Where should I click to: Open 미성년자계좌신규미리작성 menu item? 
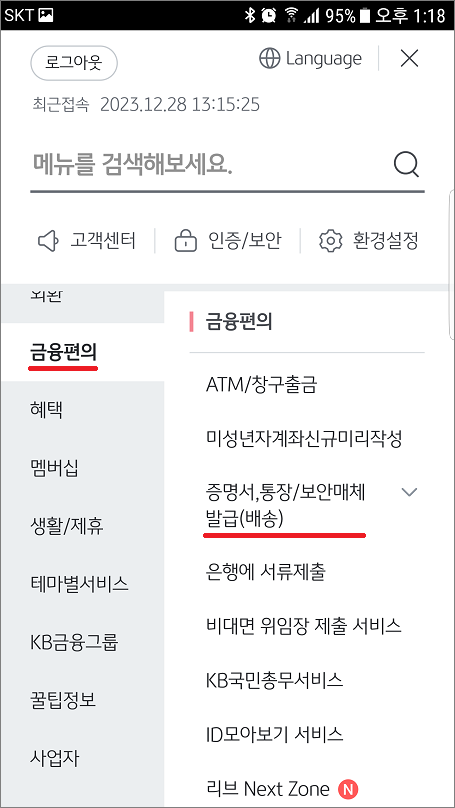[x=304, y=439]
